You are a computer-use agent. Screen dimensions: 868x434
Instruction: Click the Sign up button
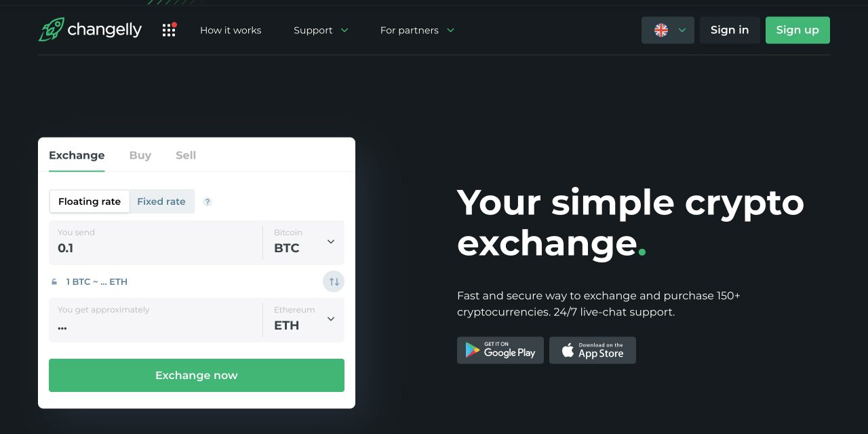click(797, 30)
